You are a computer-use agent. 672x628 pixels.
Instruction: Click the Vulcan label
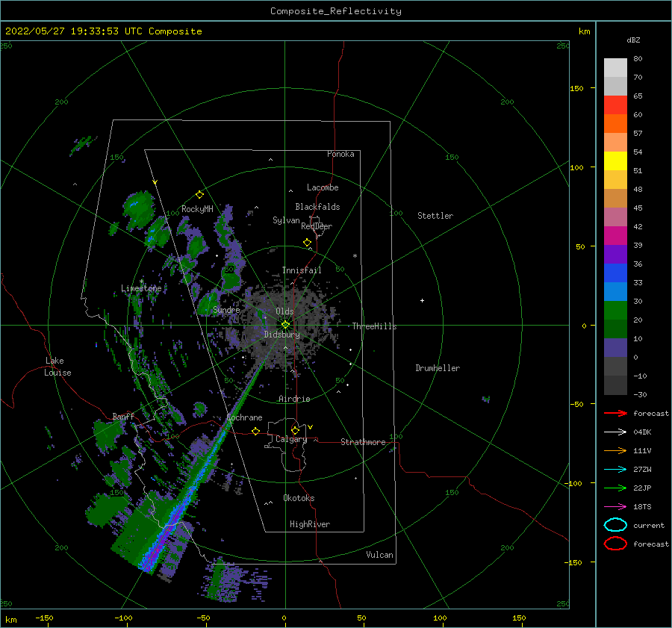click(x=379, y=555)
